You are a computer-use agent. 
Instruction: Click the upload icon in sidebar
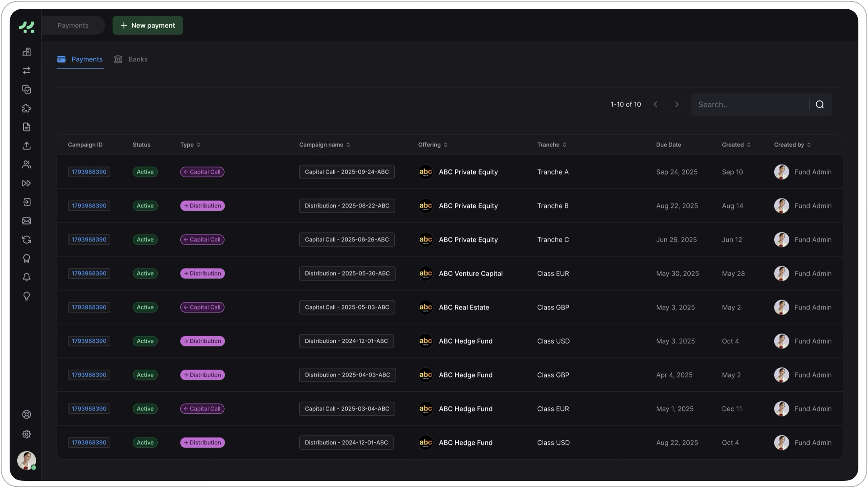tap(26, 146)
